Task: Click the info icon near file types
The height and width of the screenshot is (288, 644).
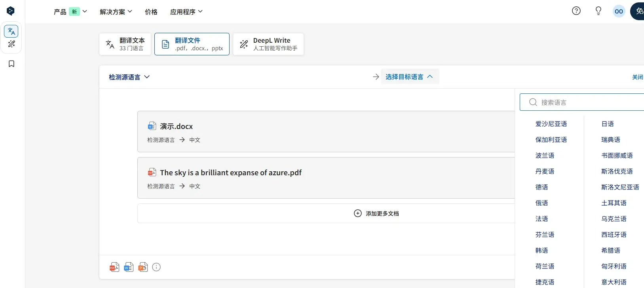Action: click(x=156, y=267)
